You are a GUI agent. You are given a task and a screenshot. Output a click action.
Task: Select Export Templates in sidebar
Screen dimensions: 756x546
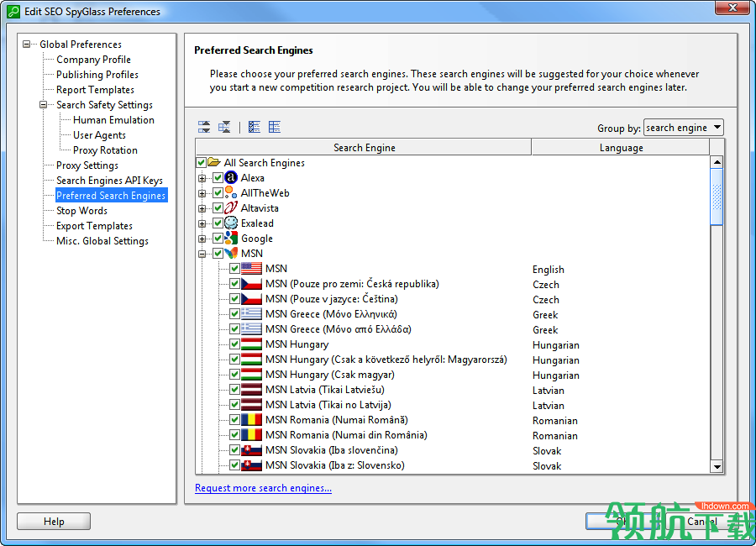click(x=94, y=226)
